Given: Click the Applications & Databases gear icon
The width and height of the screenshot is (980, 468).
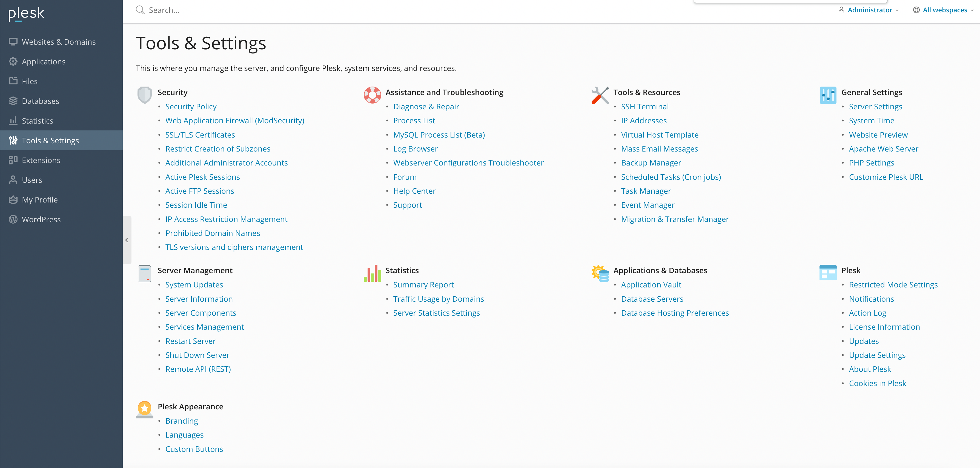Looking at the screenshot, I should [600, 273].
